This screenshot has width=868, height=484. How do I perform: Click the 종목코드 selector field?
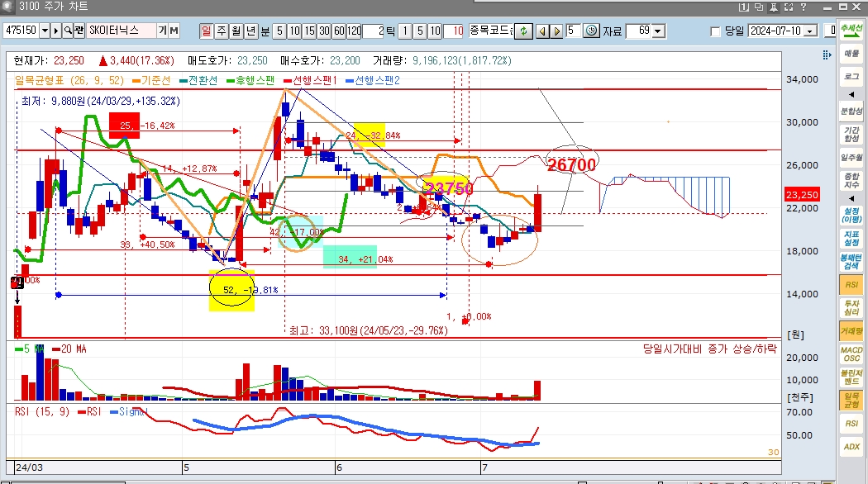(x=491, y=31)
